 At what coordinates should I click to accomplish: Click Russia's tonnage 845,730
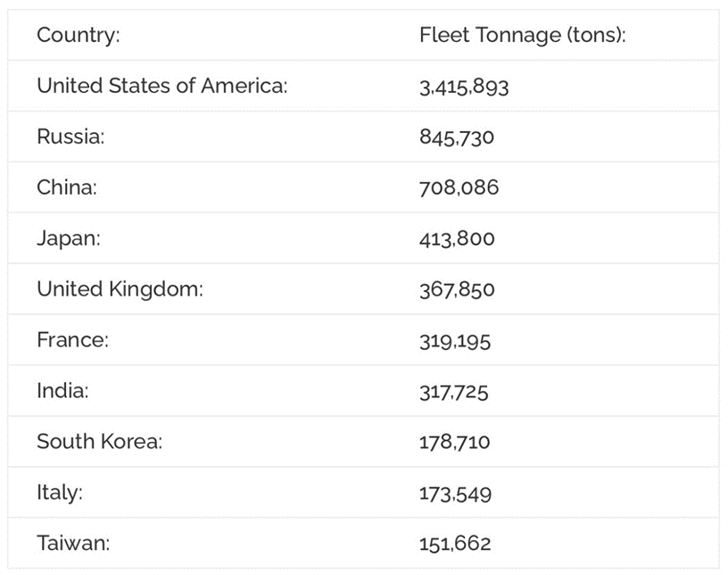pos(457,137)
